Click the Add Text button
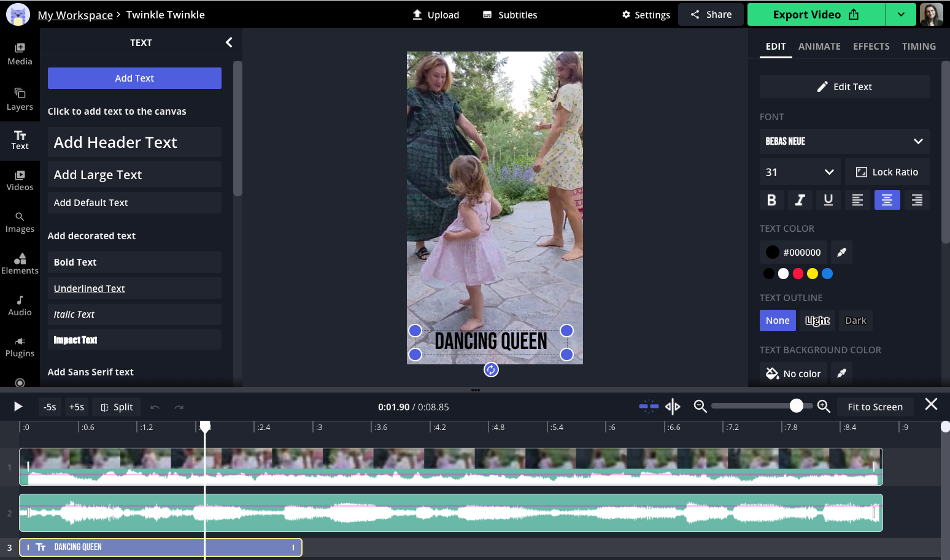This screenshot has width=950, height=560. point(134,79)
